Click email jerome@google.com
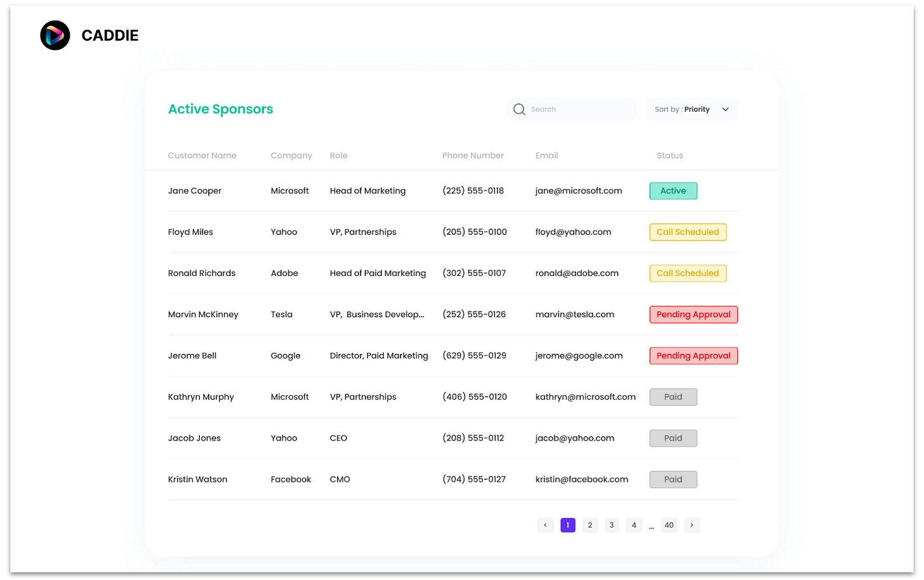The image size is (924, 580). 579,356
